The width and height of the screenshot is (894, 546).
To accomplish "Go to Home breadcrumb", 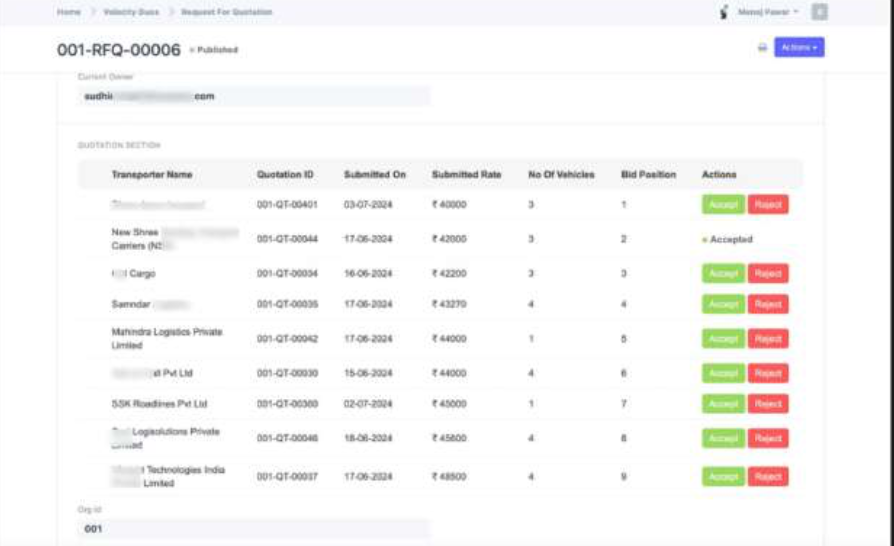I will [68, 12].
